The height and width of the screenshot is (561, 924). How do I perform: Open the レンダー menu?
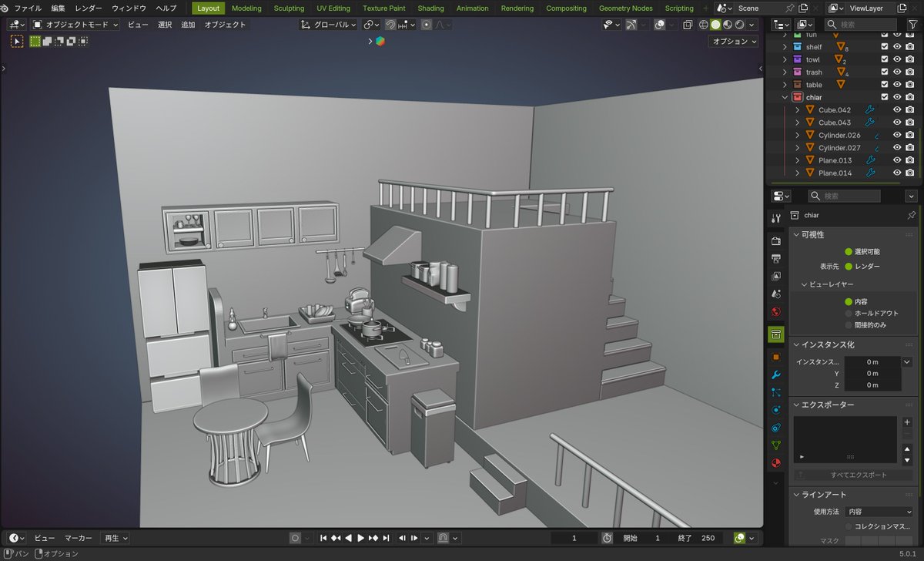coord(88,8)
